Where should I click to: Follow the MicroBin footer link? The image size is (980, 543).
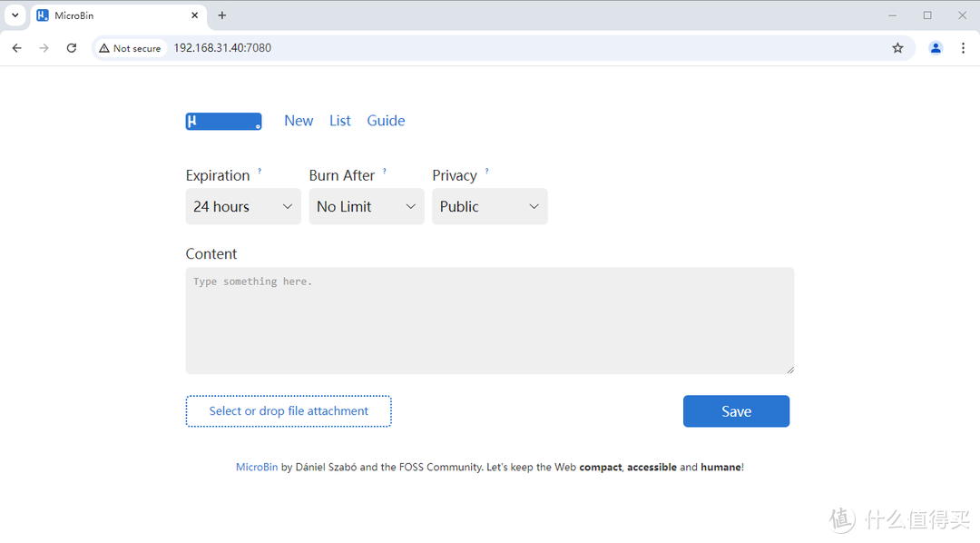(257, 468)
